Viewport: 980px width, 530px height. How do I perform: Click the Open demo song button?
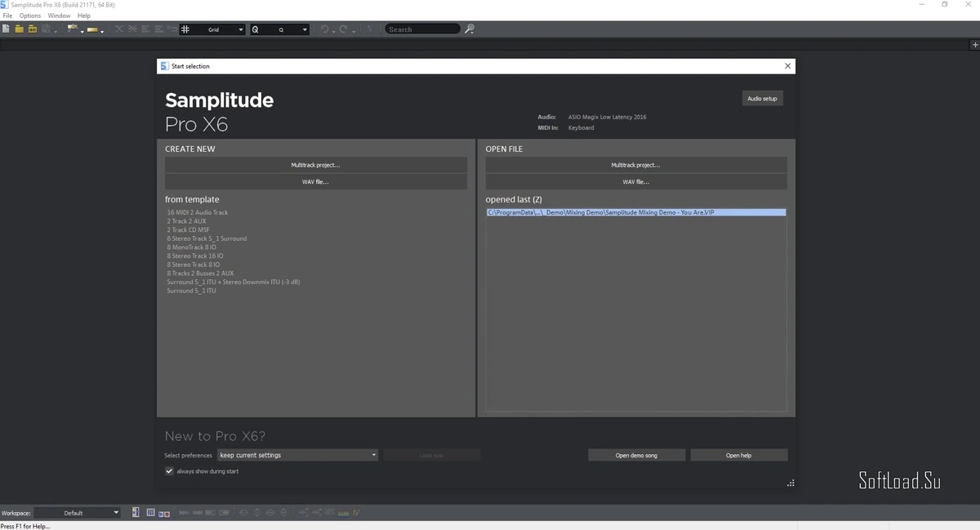point(636,455)
